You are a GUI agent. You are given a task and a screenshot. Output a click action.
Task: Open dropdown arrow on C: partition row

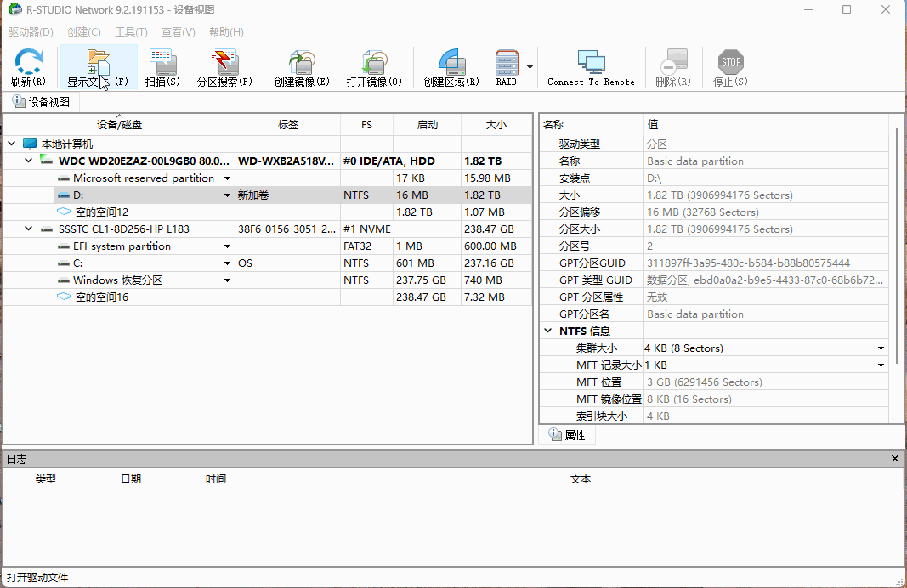pyautogui.click(x=227, y=263)
